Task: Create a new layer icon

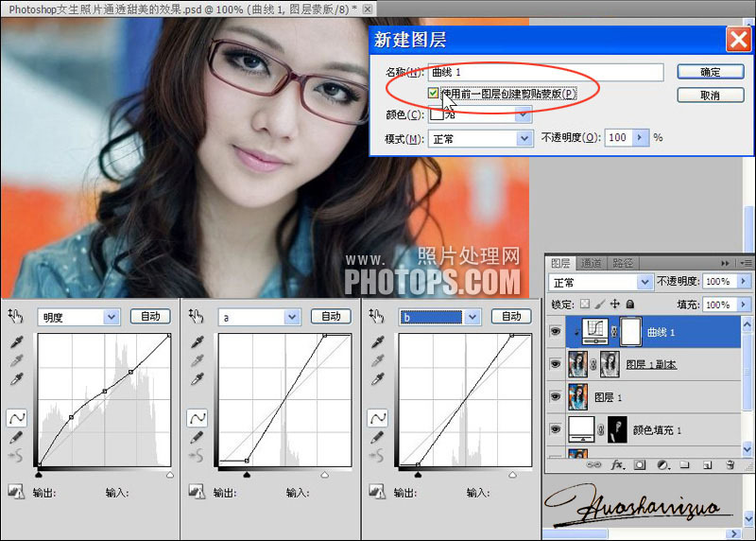Action: tap(707, 464)
